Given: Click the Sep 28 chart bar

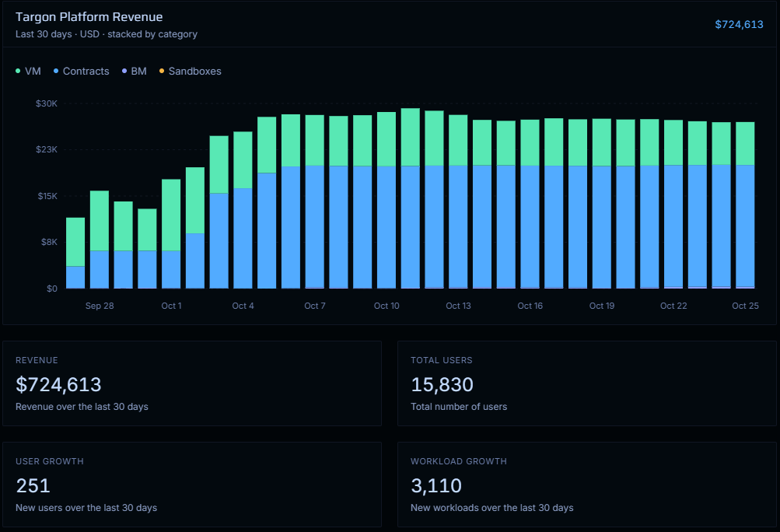Looking at the screenshot, I should pyautogui.click(x=100, y=240).
